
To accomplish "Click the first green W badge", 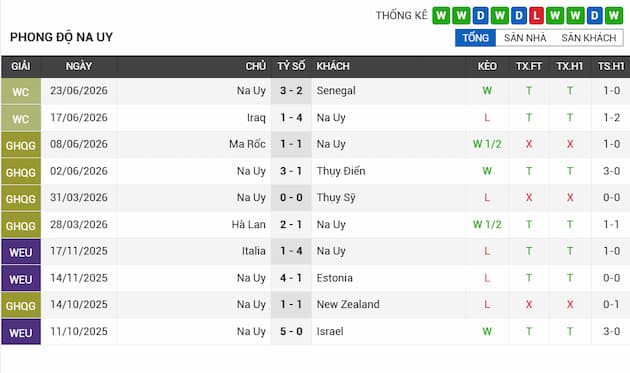I will click(x=441, y=16).
